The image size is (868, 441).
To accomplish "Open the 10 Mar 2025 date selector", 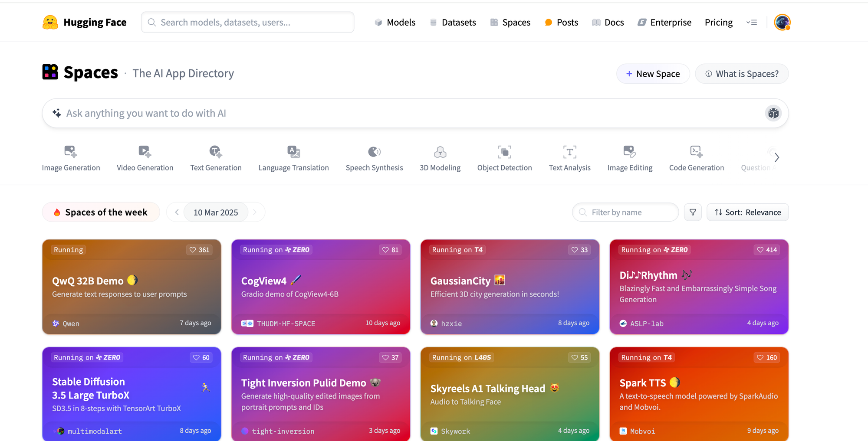I will [216, 212].
